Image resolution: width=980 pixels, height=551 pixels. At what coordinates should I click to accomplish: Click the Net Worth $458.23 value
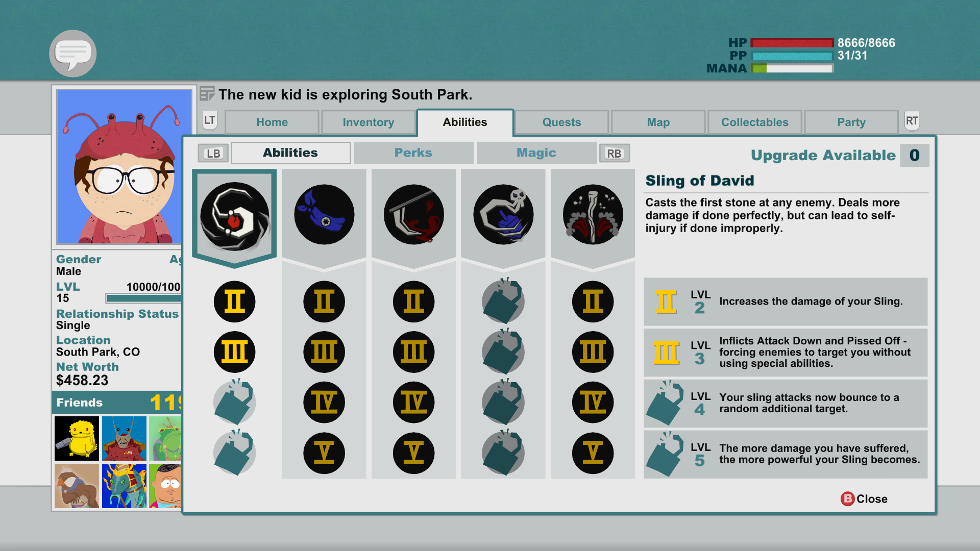tap(82, 381)
